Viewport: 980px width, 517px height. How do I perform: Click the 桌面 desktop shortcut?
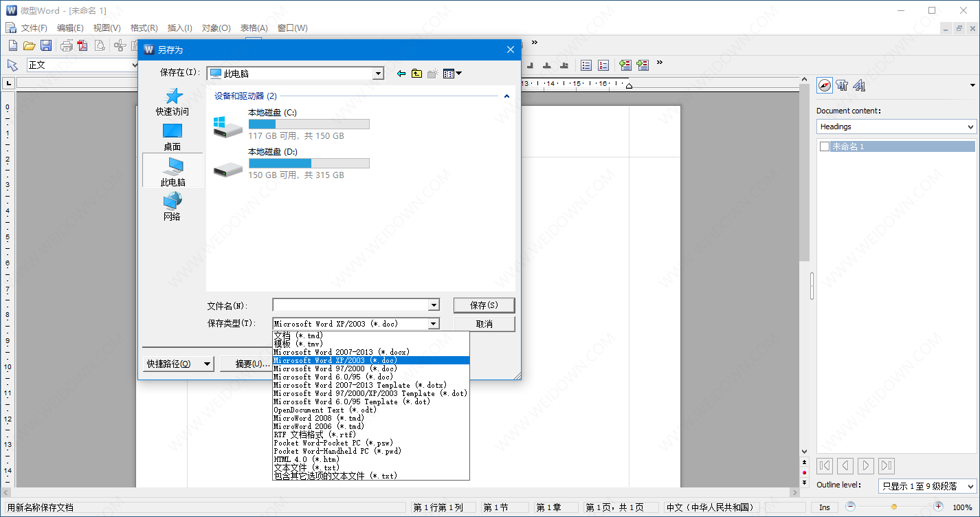click(172, 137)
